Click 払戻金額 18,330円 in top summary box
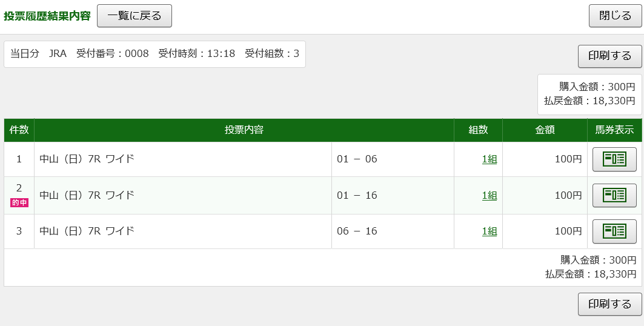 tap(589, 101)
